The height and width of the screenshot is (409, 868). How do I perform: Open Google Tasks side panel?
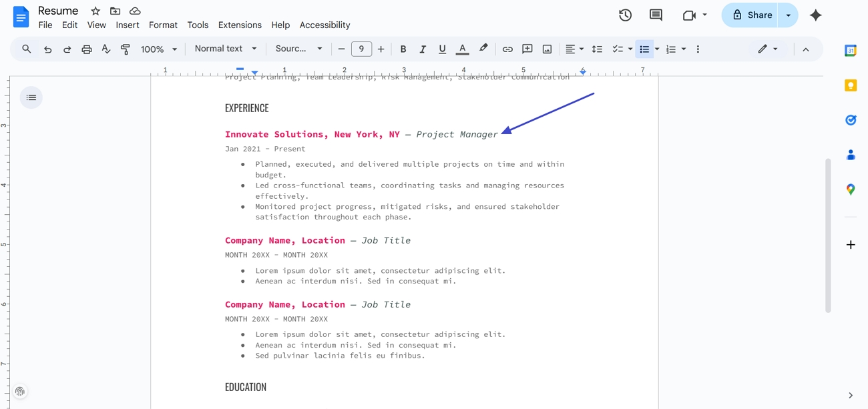tap(851, 120)
